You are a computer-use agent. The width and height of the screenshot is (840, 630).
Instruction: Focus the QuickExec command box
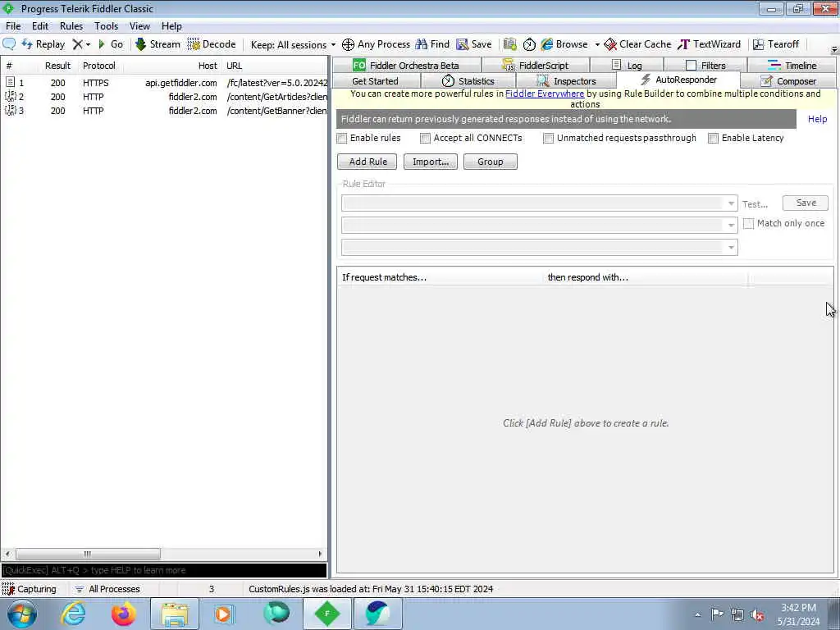(x=164, y=571)
